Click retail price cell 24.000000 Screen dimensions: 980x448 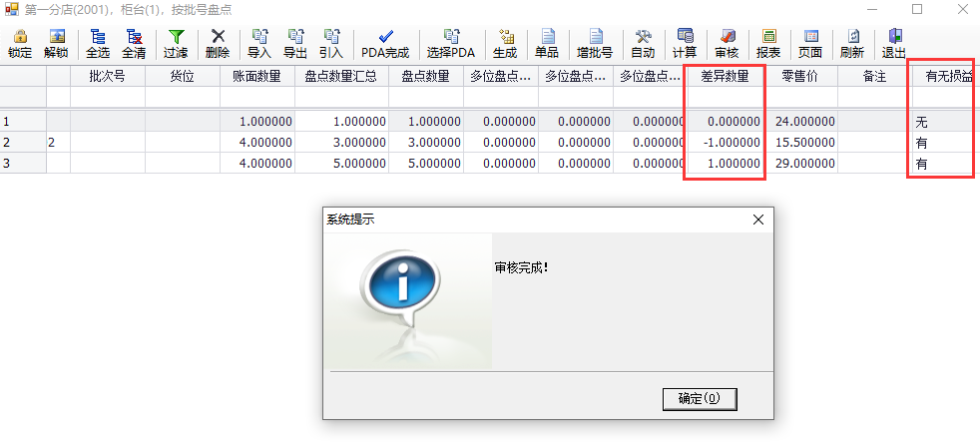click(x=800, y=122)
